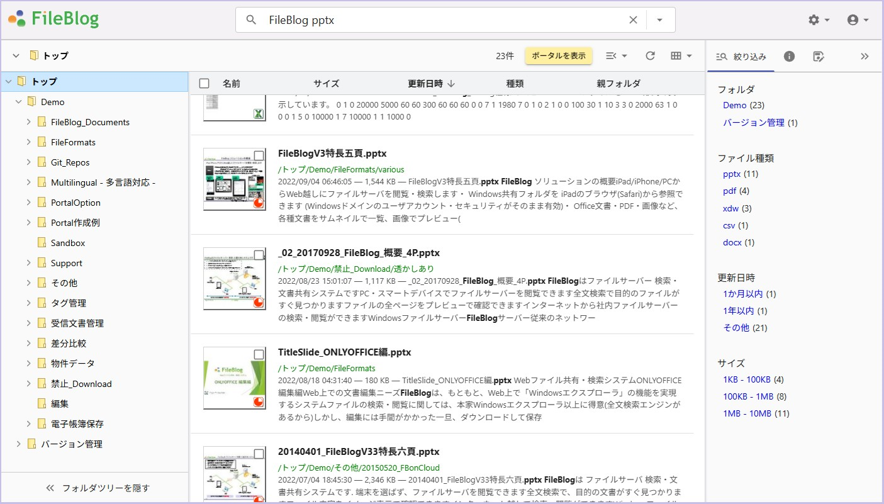The image size is (884, 504).
Task: Check the box on TitleSlide_ONLYOFFICE編.pptx thumbnail
Action: [259, 355]
